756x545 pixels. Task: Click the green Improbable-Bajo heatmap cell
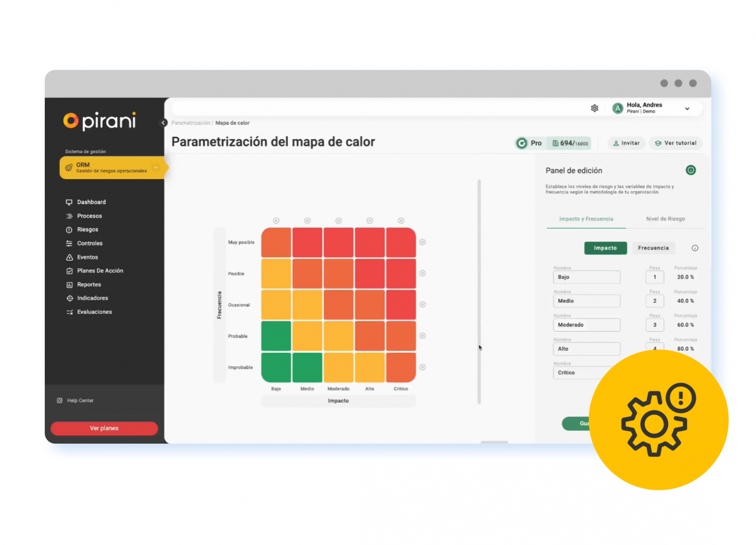coord(276,367)
